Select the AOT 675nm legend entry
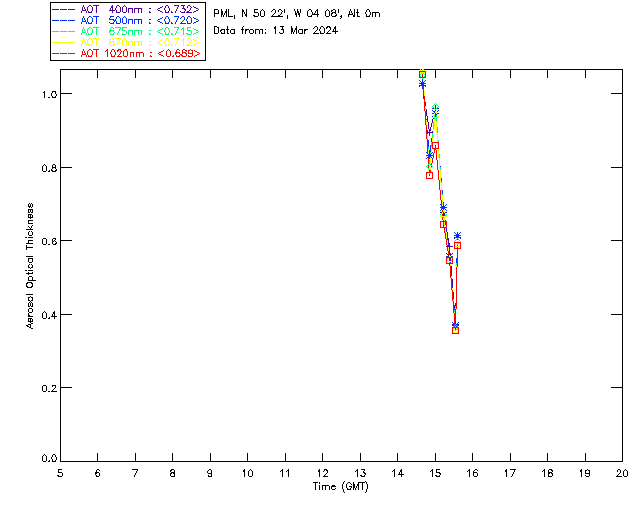The width and height of the screenshot is (640, 512). point(127,31)
